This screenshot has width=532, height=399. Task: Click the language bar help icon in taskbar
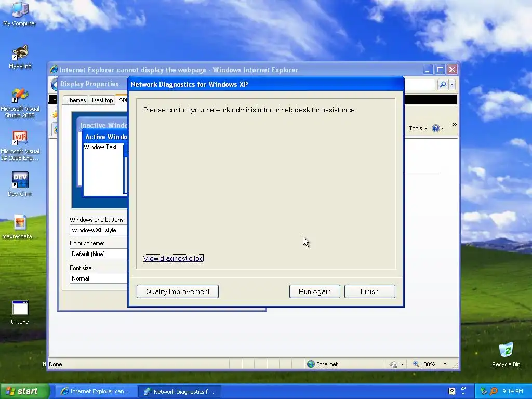[x=451, y=391]
